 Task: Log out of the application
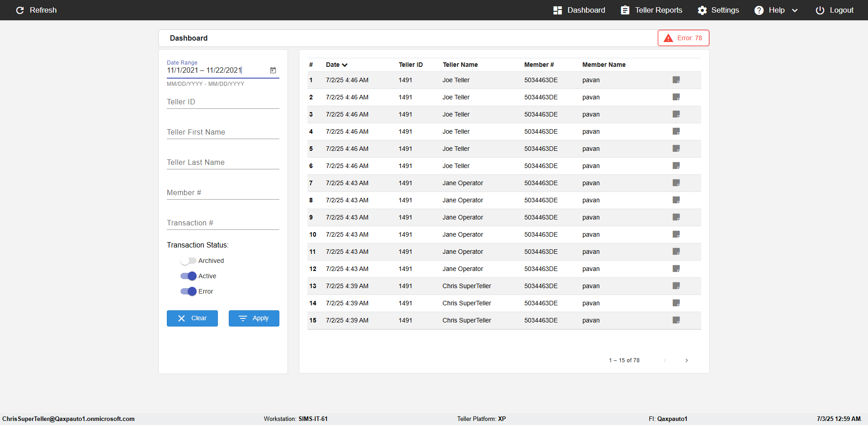835,10
